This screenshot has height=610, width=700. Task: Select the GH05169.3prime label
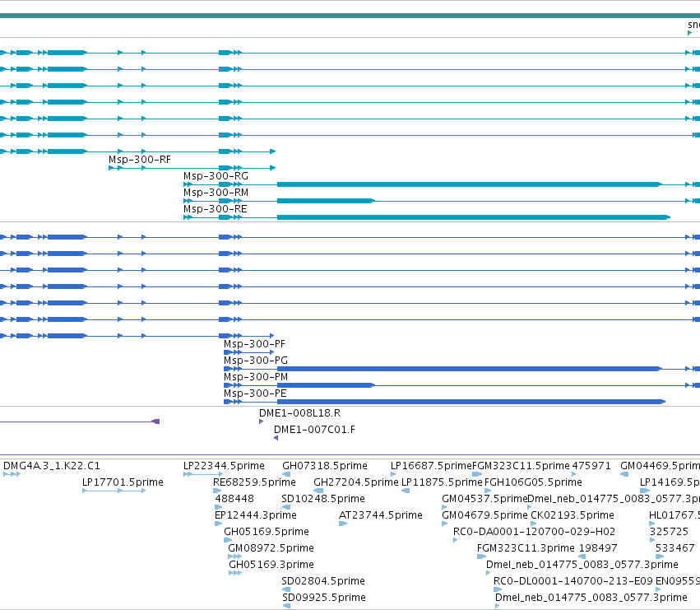pos(271,565)
